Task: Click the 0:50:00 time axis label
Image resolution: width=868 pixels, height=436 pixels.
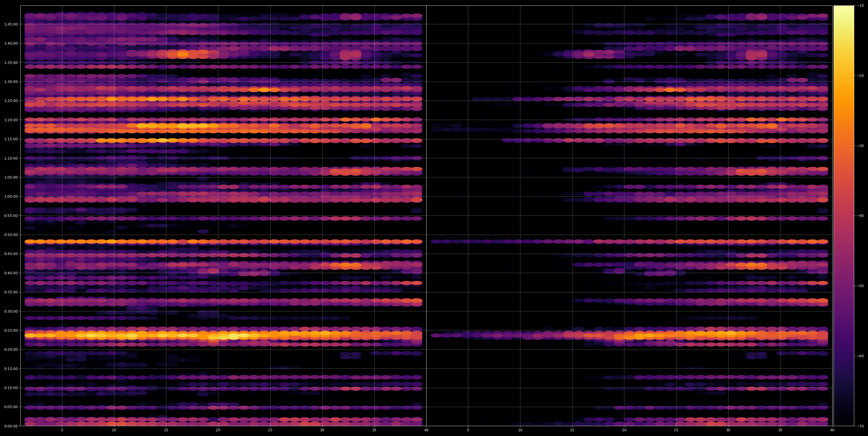Action: [x=11, y=235]
